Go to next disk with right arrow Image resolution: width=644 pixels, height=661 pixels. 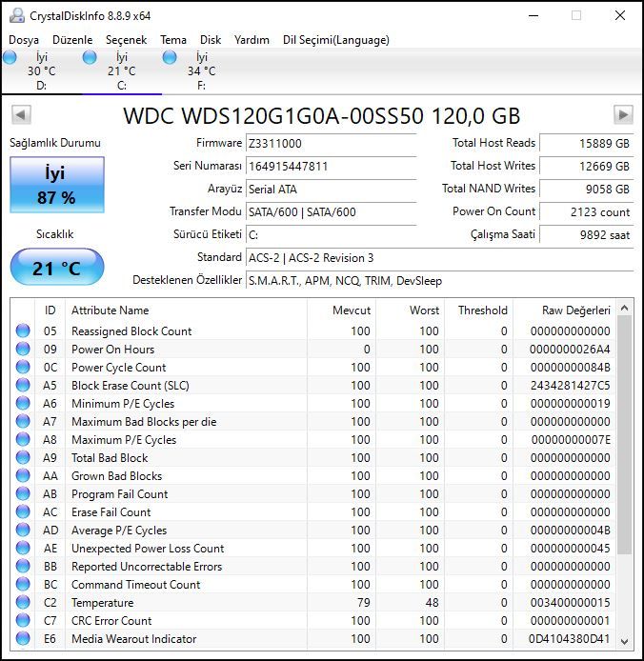pos(623,114)
